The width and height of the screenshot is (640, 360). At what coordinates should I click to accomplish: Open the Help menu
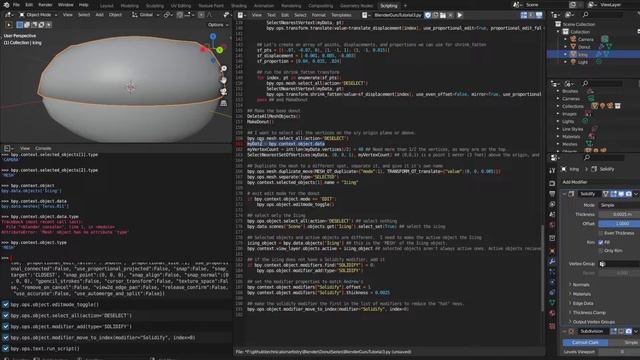coord(83,5)
